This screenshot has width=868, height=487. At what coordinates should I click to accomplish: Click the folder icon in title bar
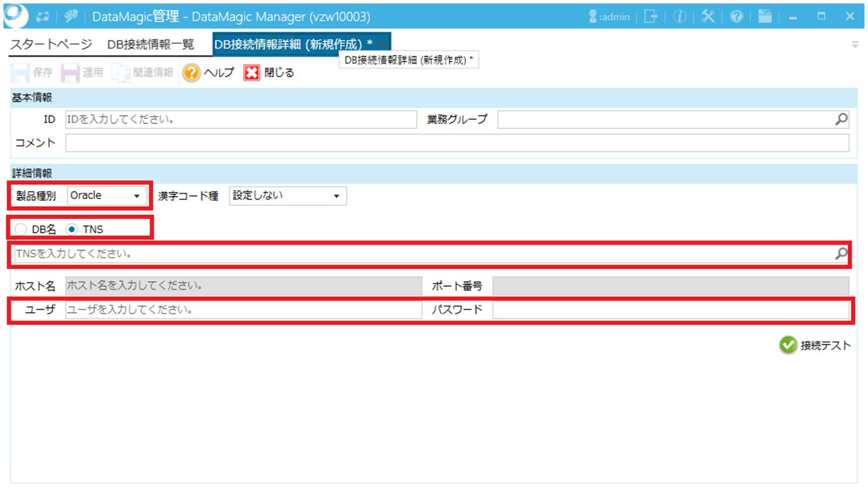[765, 17]
